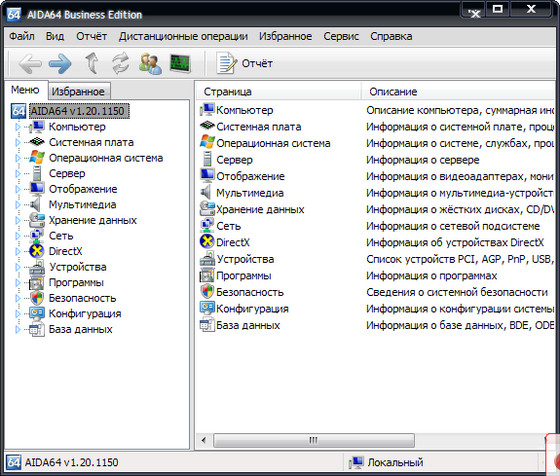
Task: Open the Отчёт menu in menu bar
Action: tap(91, 36)
